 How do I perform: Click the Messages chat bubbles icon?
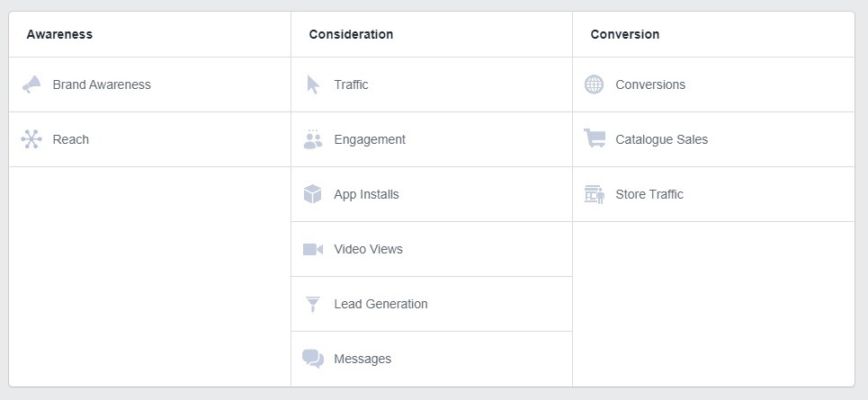click(313, 359)
